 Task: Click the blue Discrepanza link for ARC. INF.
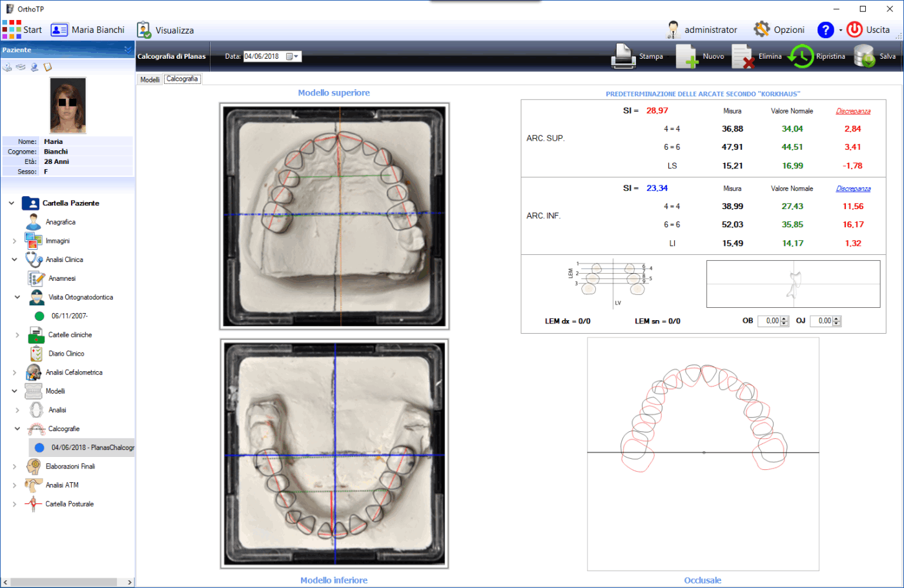click(853, 188)
